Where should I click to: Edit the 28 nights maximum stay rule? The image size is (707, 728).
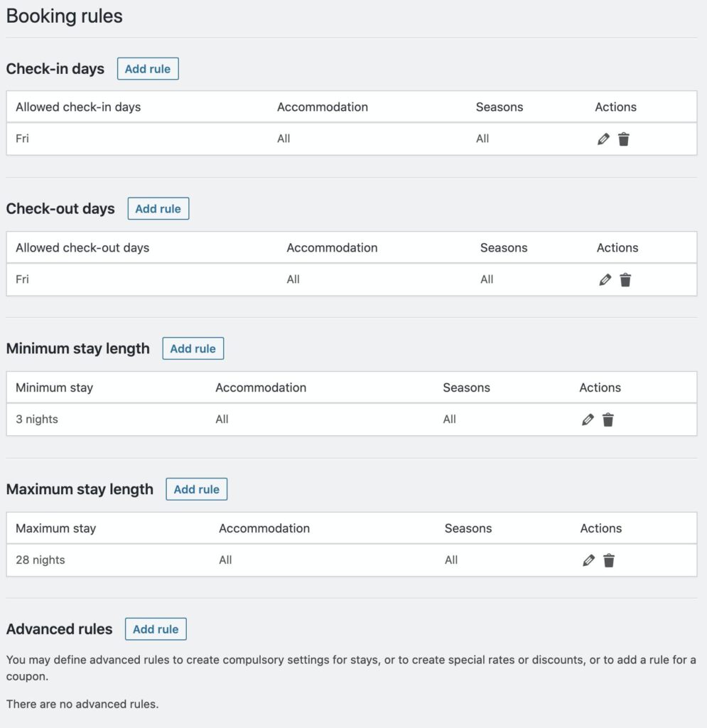coord(589,560)
